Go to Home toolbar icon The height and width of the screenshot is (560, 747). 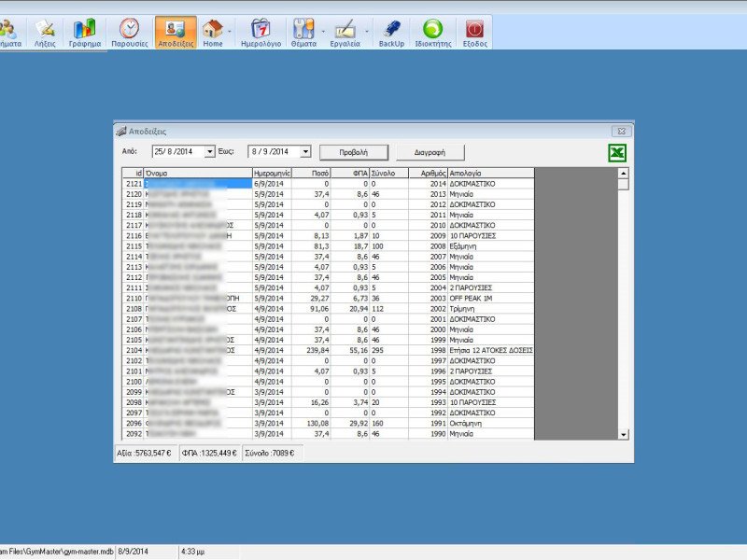[x=213, y=33]
